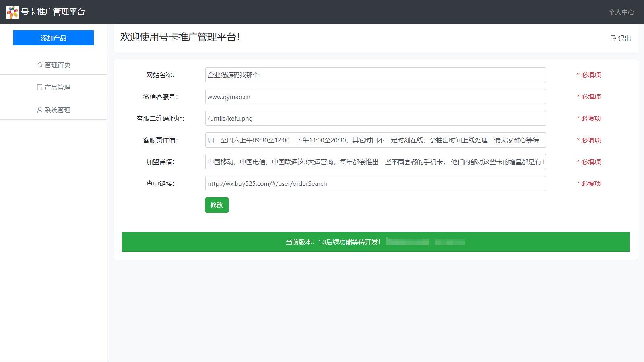
Task: Click into the 微信客服号 text box
Action: tap(375, 97)
